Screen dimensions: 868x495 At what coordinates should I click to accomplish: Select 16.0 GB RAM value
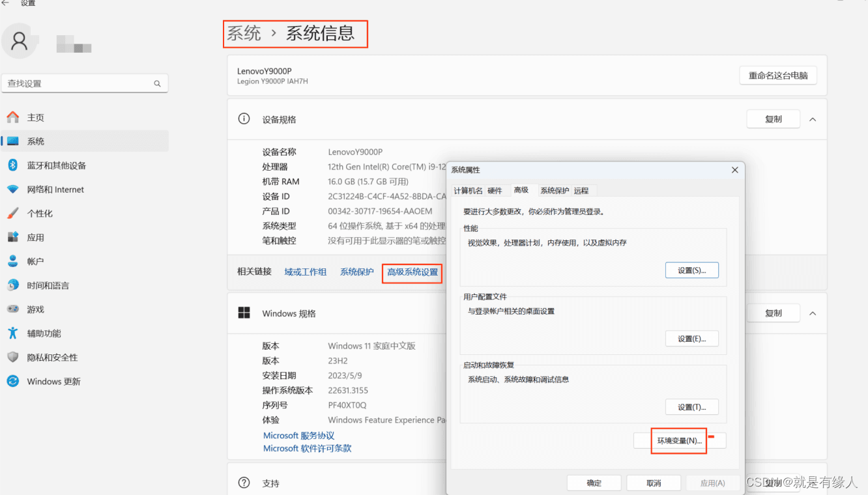[368, 182]
